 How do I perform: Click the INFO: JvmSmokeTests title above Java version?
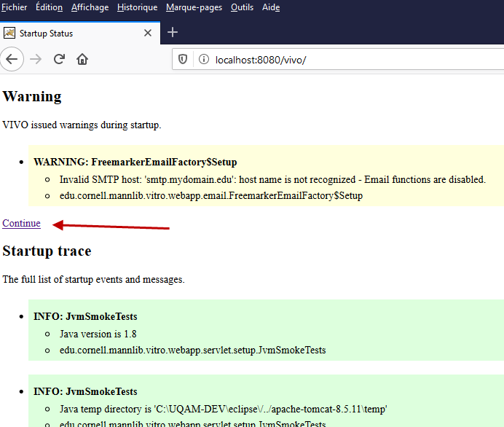point(85,316)
